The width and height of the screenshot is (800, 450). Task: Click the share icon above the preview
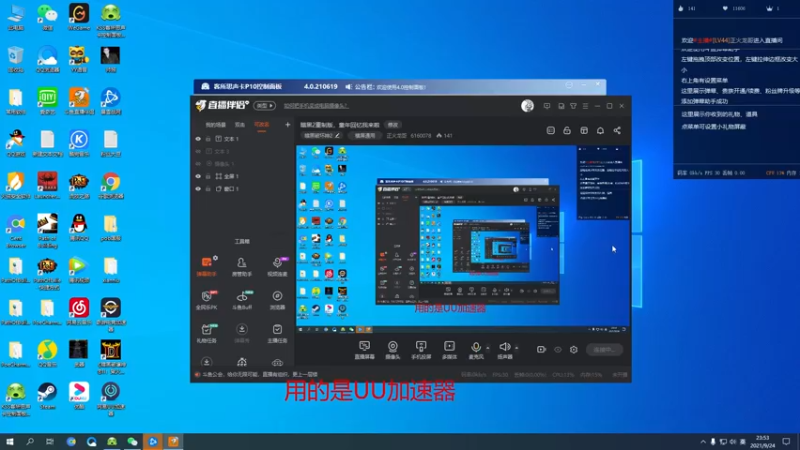[x=617, y=131]
